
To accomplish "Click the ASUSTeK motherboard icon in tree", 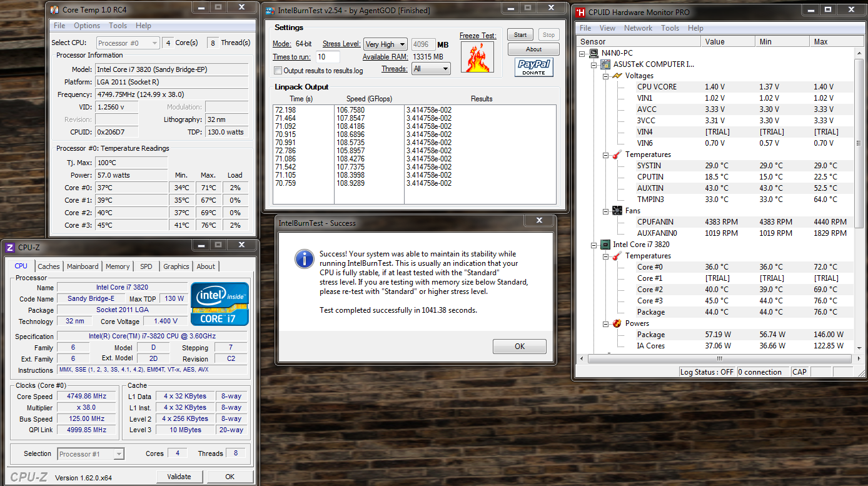I will click(605, 64).
